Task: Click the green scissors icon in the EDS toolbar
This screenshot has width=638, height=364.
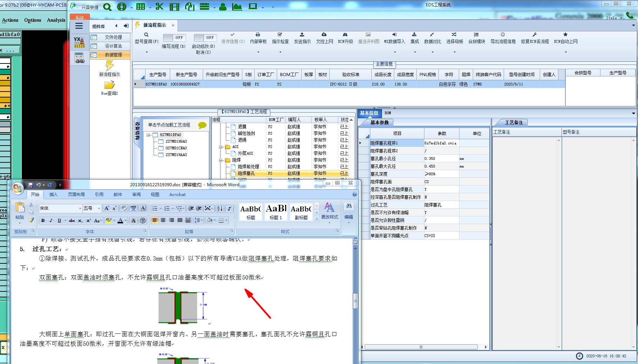Action: coord(160,7)
